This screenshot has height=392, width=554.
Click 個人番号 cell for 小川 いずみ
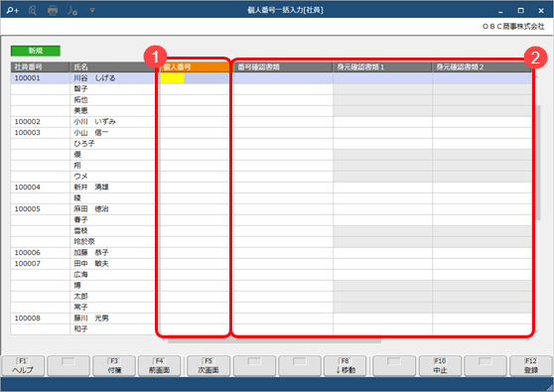[195, 122]
